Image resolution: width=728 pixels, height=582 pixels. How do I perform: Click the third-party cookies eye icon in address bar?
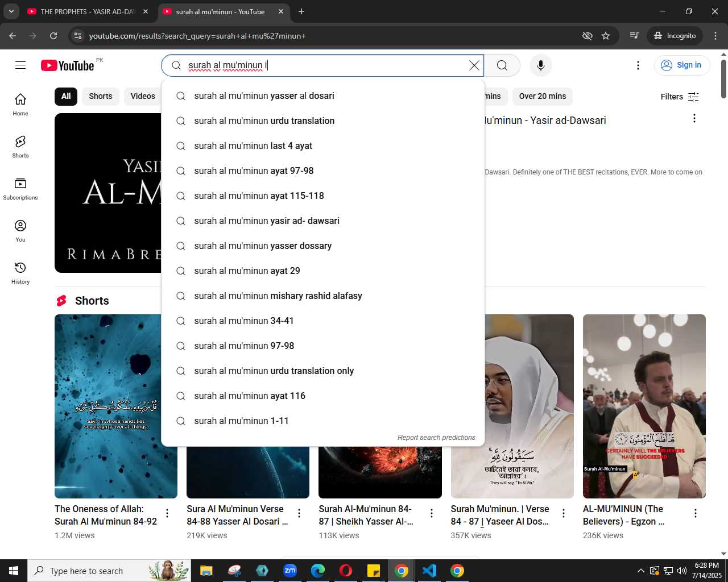tap(588, 36)
